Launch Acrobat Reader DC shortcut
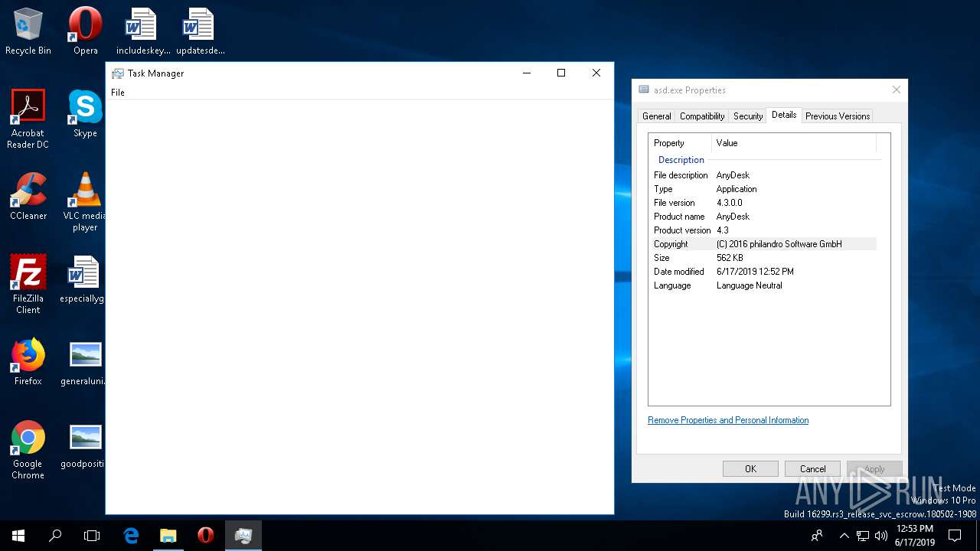The height and width of the screenshot is (551, 980). pos(28,119)
